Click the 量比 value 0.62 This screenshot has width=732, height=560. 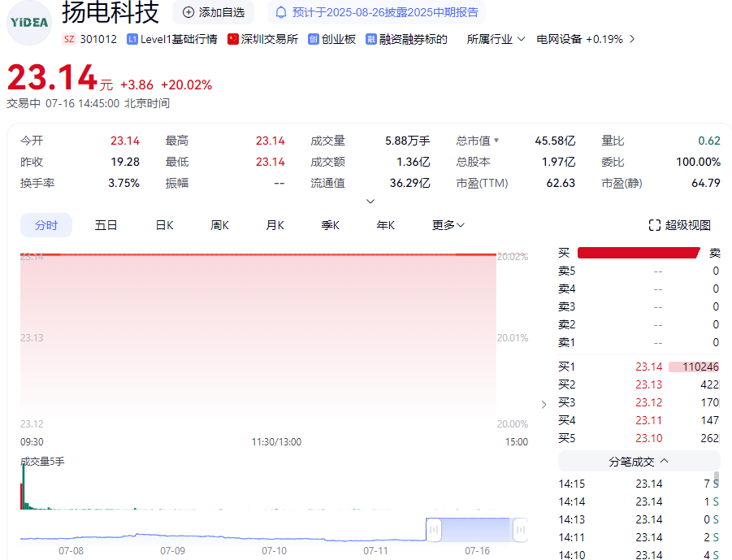pyautogui.click(x=709, y=141)
